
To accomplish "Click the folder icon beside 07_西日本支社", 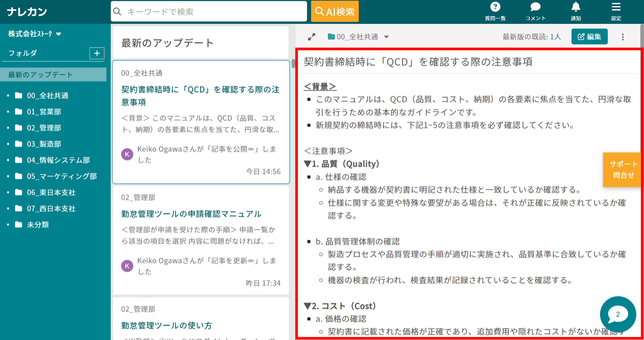I will pos(19,208).
